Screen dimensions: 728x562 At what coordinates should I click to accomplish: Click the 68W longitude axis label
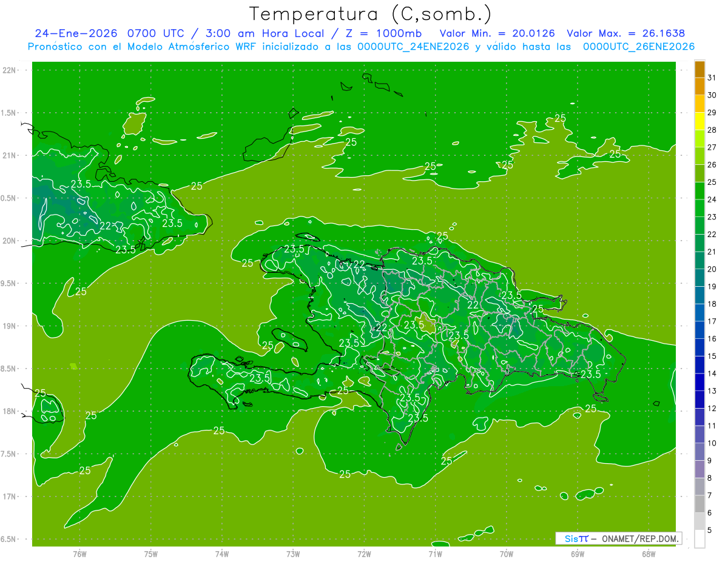click(x=648, y=554)
